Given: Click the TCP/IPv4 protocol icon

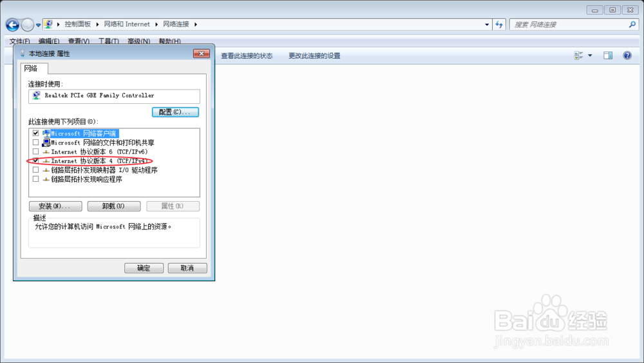Looking at the screenshot, I should click(x=46, y=161).
